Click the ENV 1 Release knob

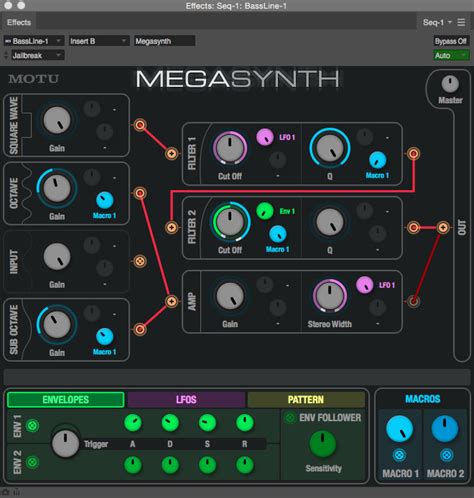point(245,423)
